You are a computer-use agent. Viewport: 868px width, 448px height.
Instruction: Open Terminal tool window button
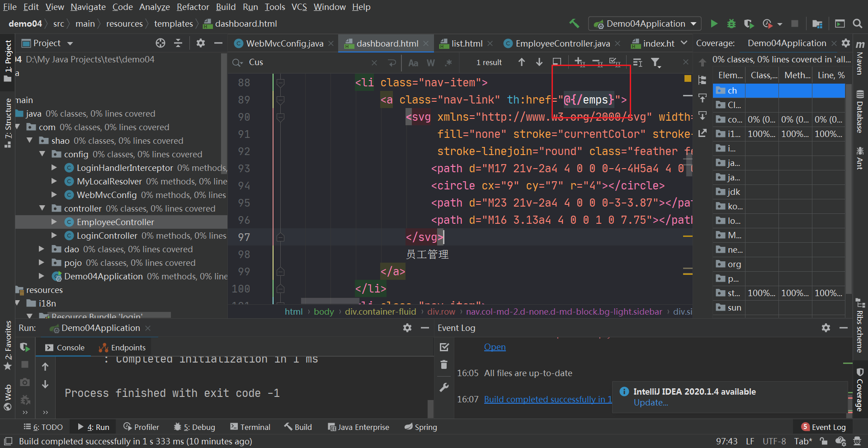pos(250,427)
